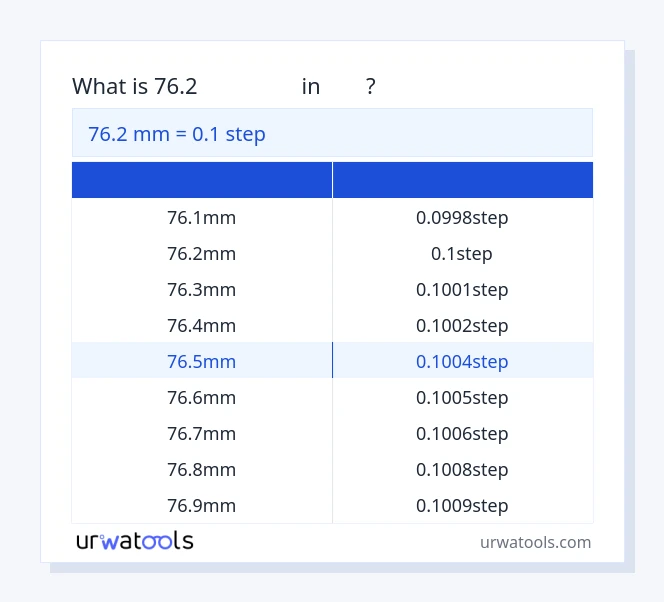664x602 pixels.
Task: Click the 0.1008step value cell
Action: pos(462,469)
